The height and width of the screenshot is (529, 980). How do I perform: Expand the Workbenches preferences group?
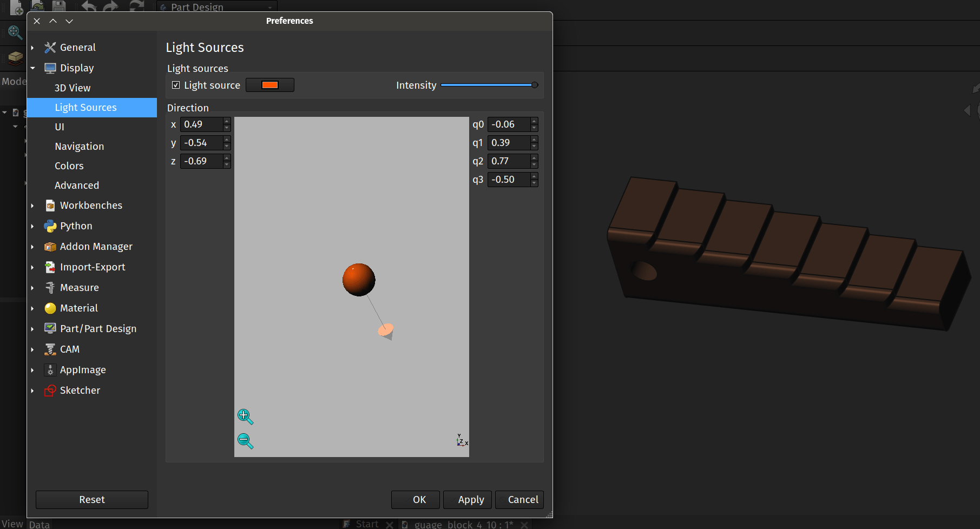pyautogui.click(x=32, y=206)
